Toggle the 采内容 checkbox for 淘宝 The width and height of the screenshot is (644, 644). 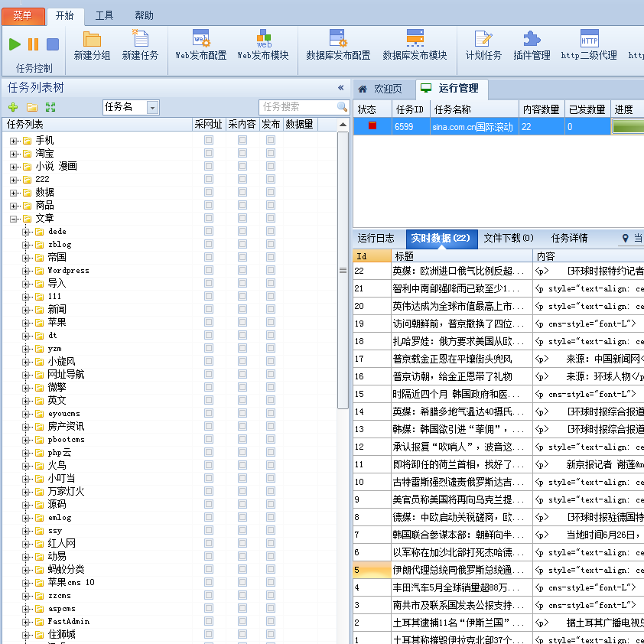click(242, 153)
